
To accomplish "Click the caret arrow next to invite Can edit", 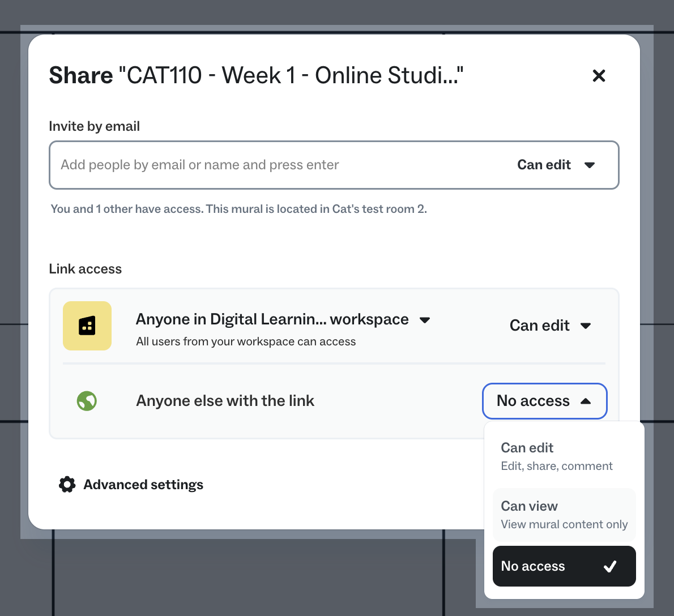I will (x=590, y=165).
